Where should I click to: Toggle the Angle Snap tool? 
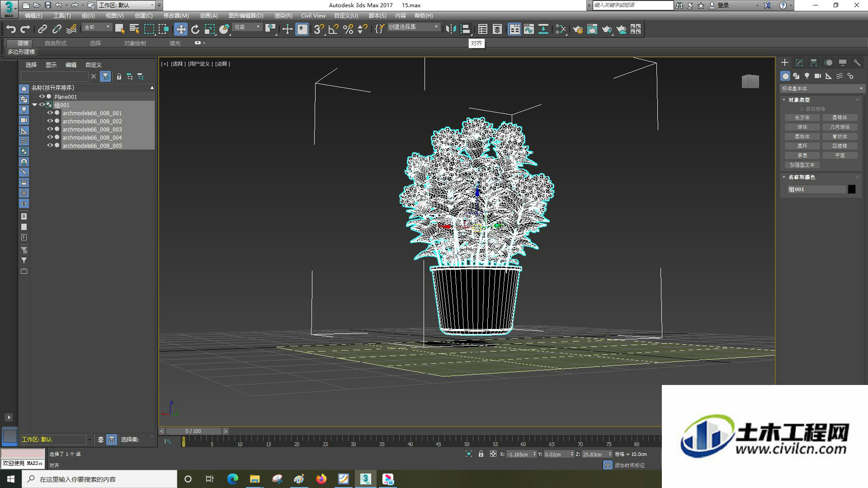334,29
